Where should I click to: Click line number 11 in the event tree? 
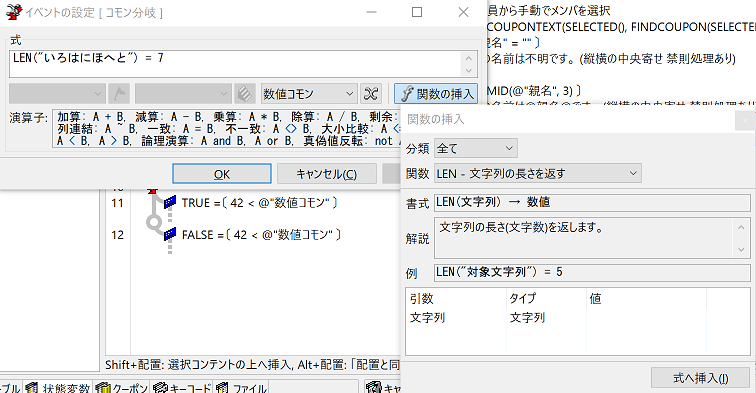coord(117,203)
